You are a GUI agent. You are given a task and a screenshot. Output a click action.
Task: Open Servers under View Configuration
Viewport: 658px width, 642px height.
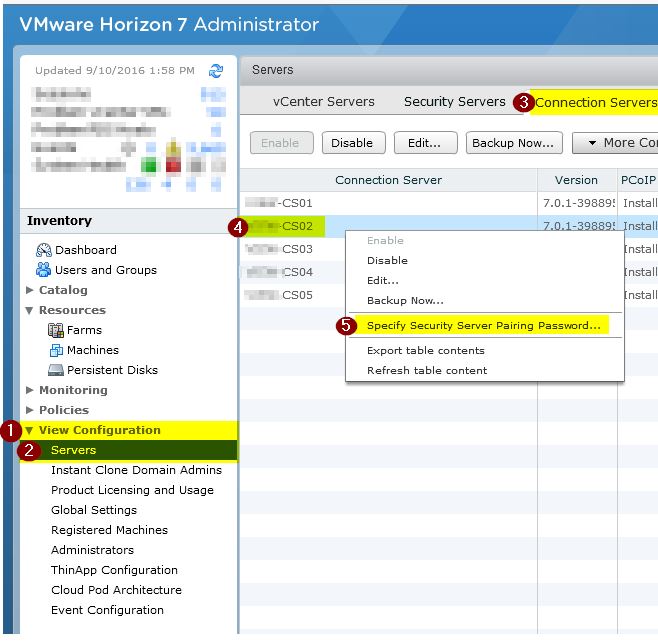[73, 450]
